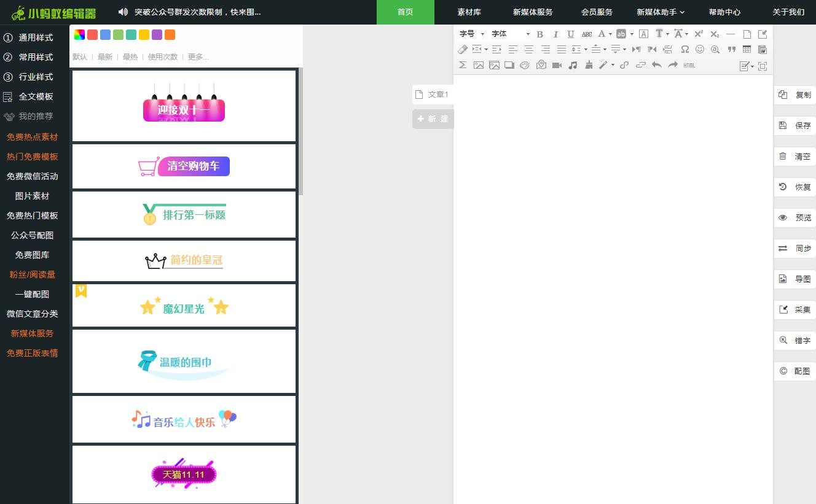Screen dimensions: 816x504
Task: Click the emoji smiley icon
Action: click(700, 50)
